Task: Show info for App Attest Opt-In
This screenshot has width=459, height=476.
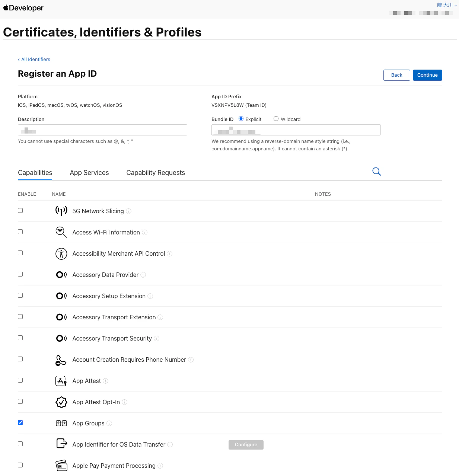Action: point(125,402)
